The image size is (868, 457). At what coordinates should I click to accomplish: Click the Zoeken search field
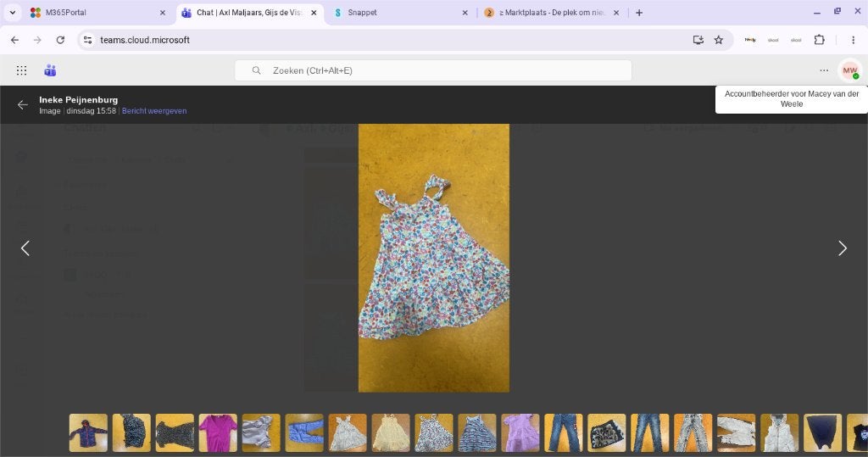click(433, 70)
